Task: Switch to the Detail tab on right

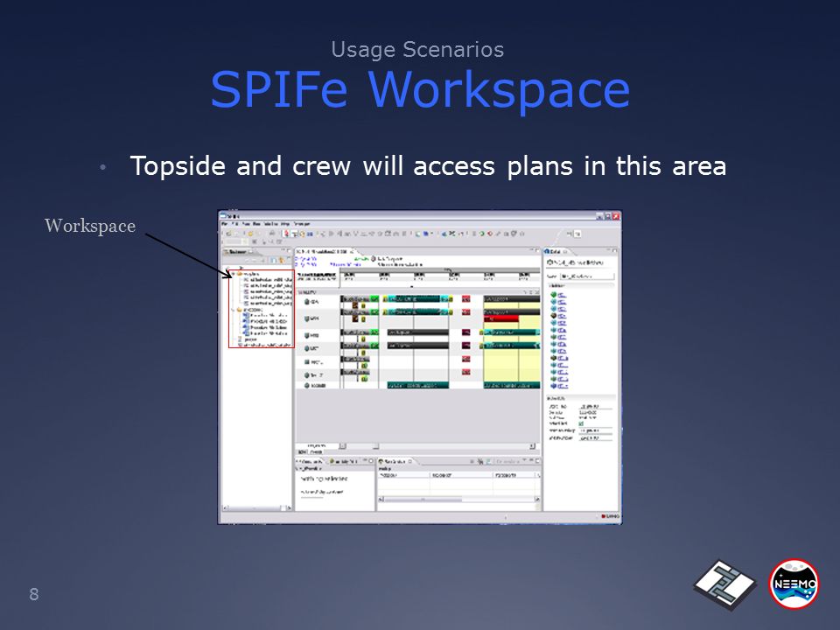Action: click(x=556, y=251)
